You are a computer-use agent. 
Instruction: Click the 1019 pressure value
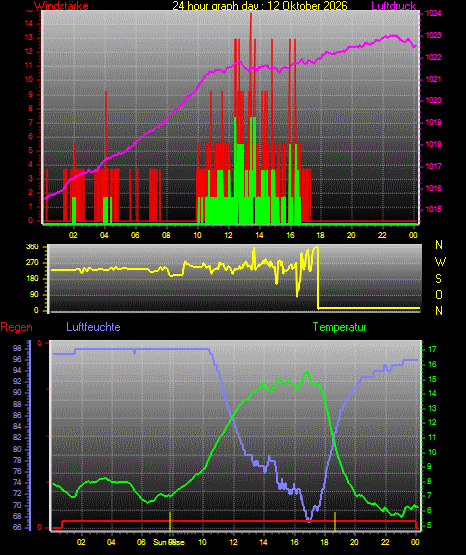coord(433,122)
